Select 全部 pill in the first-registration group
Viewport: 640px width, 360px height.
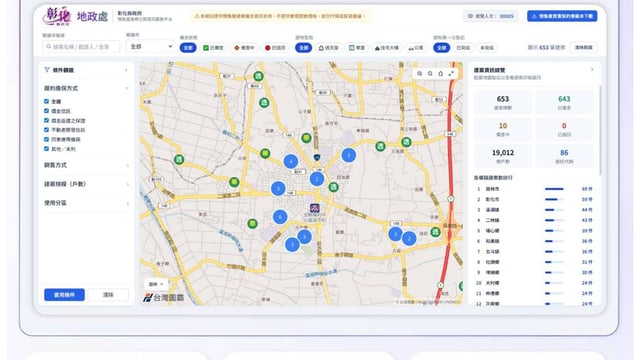click(441, 48)
